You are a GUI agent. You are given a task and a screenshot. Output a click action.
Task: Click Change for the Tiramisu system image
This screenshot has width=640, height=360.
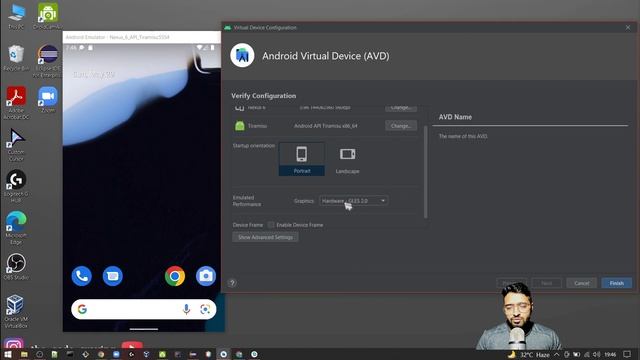[401, 126]
